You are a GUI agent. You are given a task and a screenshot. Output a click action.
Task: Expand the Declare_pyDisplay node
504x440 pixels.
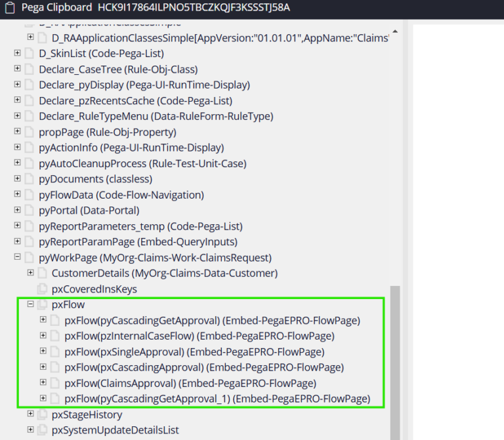17,84
